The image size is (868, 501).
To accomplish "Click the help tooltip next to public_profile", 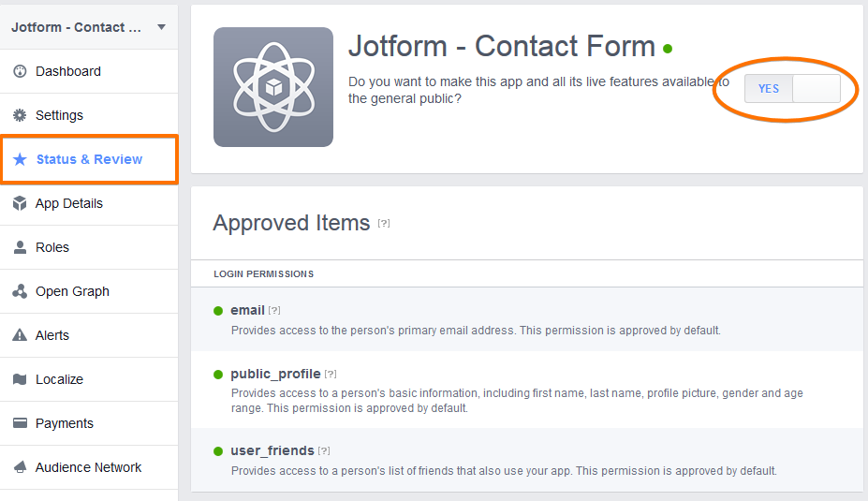I will (331, 375).
